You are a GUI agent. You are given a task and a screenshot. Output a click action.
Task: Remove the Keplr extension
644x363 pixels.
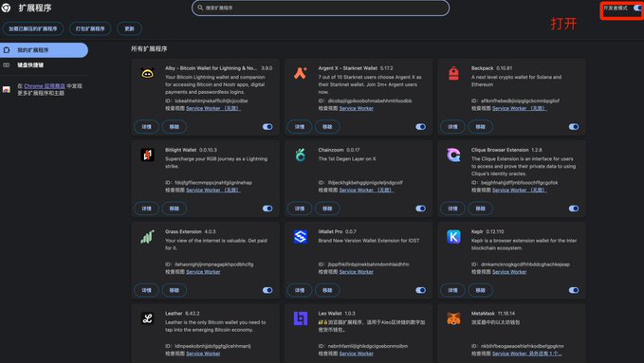point(481,290)
